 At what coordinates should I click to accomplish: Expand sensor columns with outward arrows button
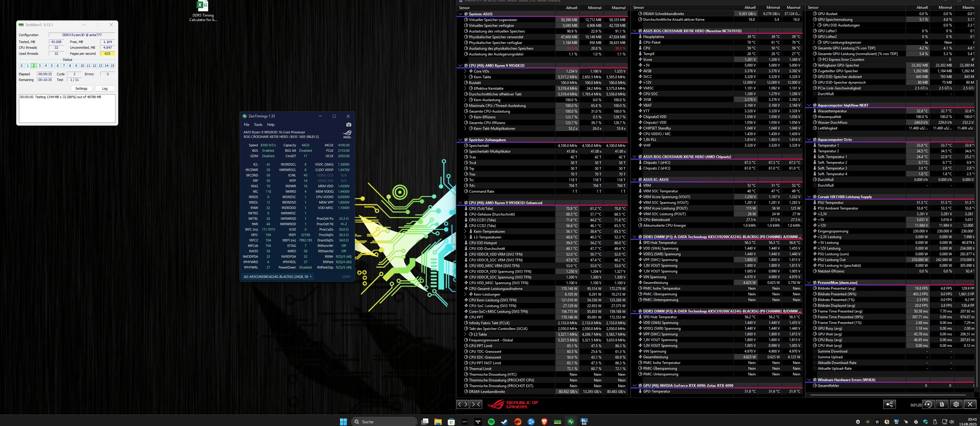(463, 404)
